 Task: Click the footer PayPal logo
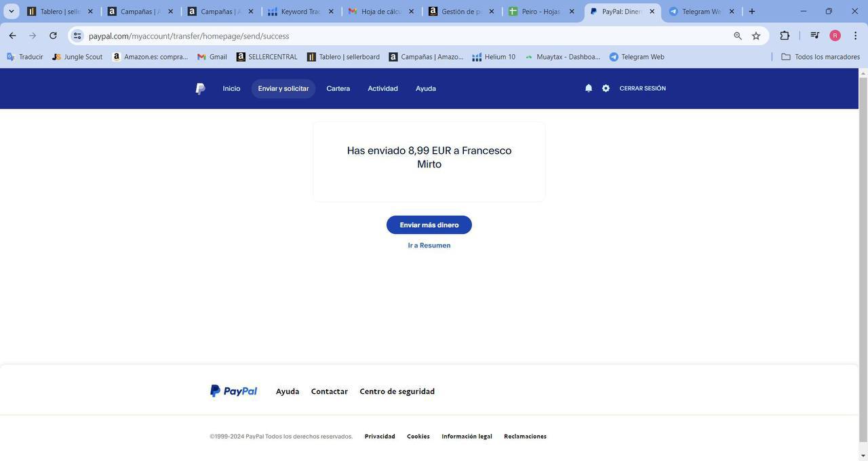(x=233, y=391)
